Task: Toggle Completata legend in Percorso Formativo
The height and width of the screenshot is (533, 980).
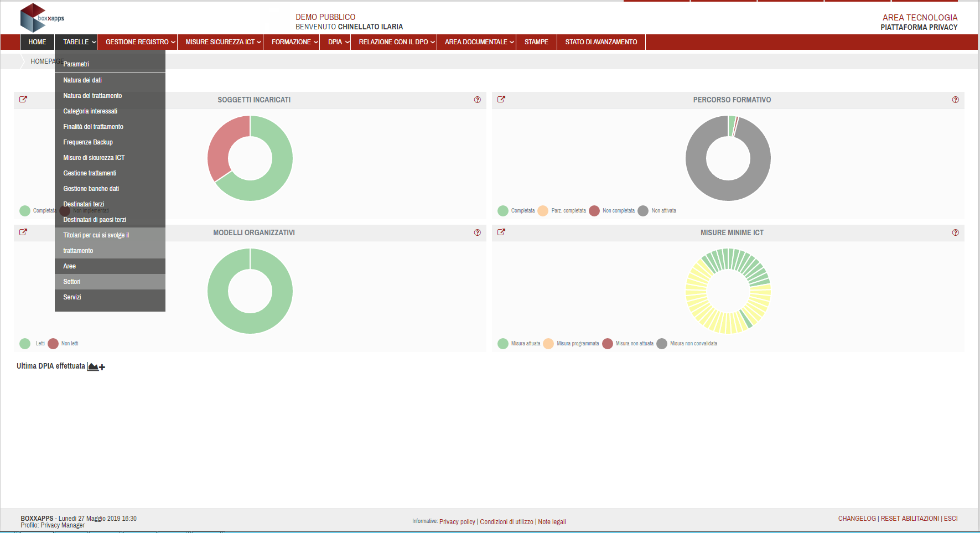Action: (x=503, y=211)
